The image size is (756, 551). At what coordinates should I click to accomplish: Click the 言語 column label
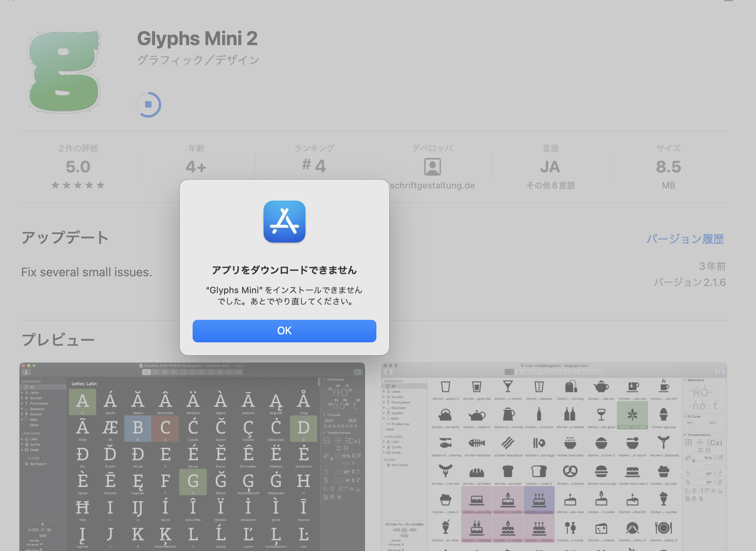click(x=550, y=148)
